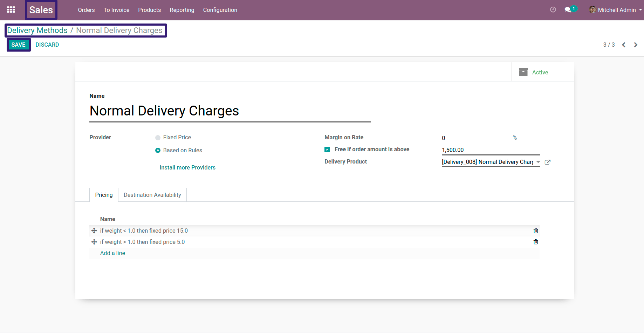Click the 1,500.00 amount field
The height and width of the screenshot is (333, 644).
click(491, 150)
